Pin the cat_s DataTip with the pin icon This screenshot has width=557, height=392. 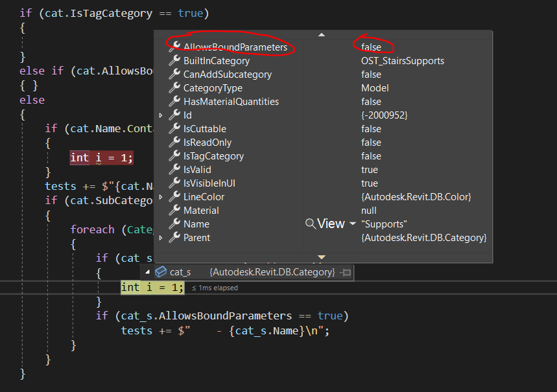346,272
